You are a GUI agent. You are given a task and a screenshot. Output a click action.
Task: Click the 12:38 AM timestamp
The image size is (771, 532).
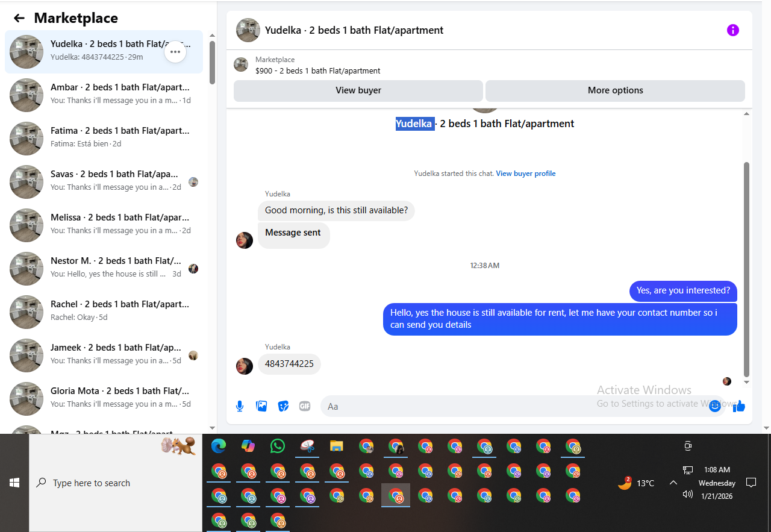[485, 266]
